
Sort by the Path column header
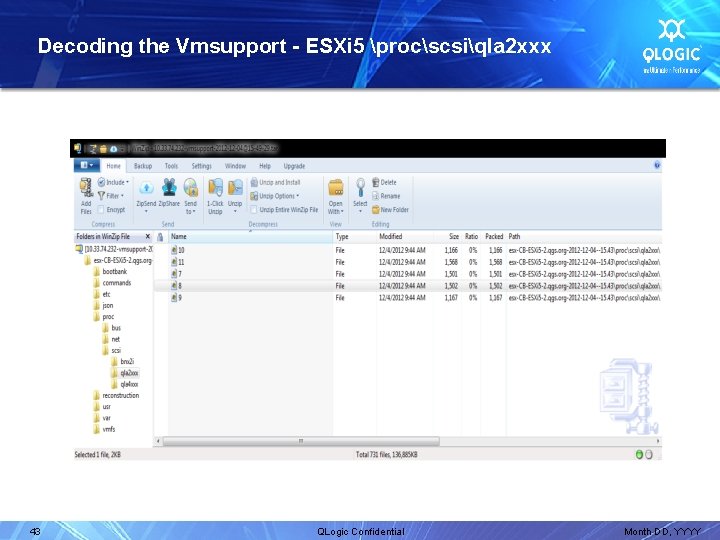point(584,236)
